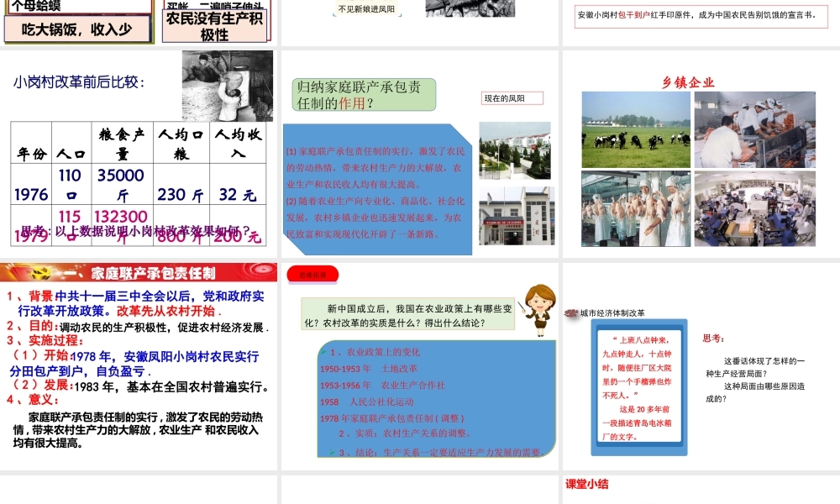This screenshot has height=504, width=840.
Task: Open the 小岗村改革前后比较 slide thumbnail
Action: (139, 154)
